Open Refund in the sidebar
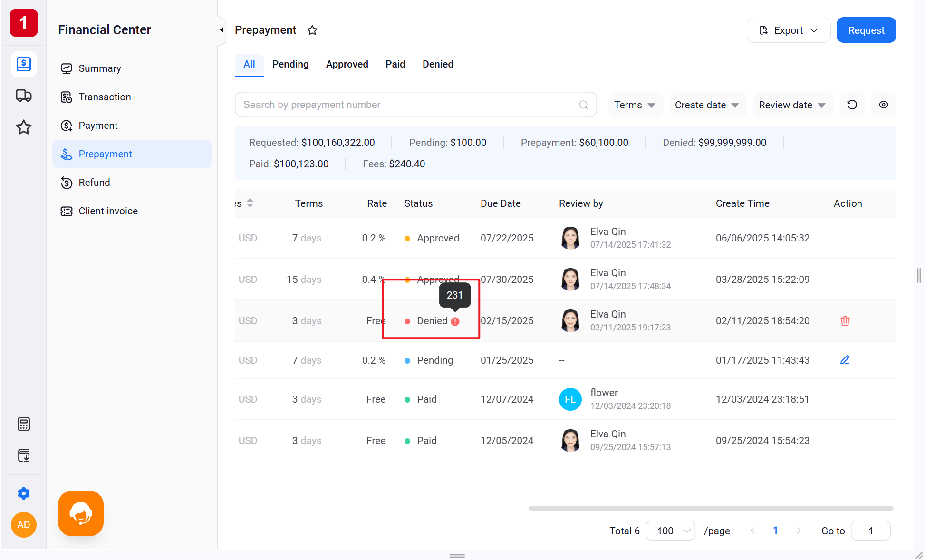Screen dimensions: 925x560 point(132,183)
